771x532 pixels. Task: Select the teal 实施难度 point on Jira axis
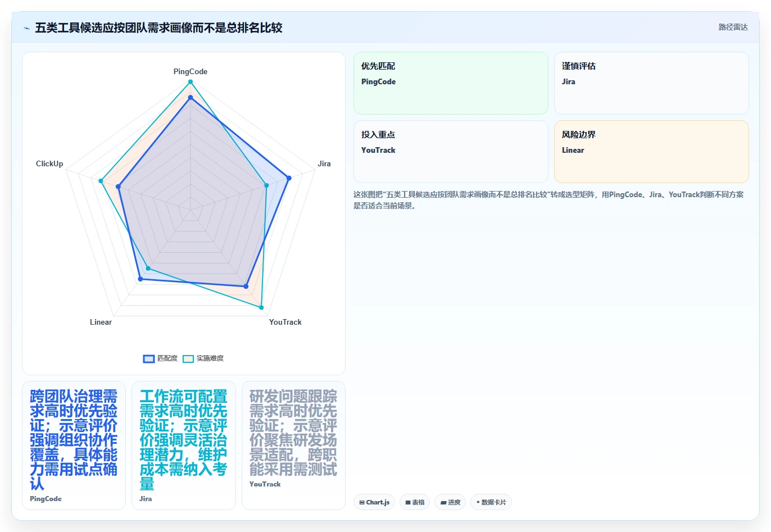pos(266,185)
